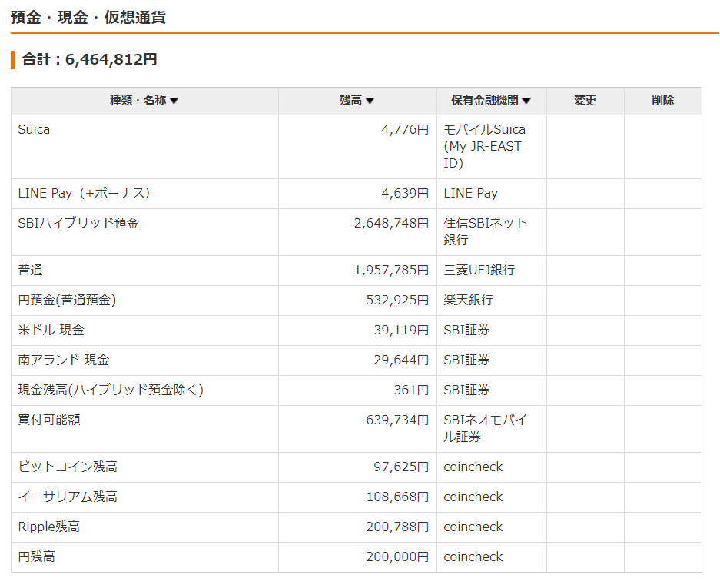
Task: Sort by 残高 column arrow
Action: 370,101
